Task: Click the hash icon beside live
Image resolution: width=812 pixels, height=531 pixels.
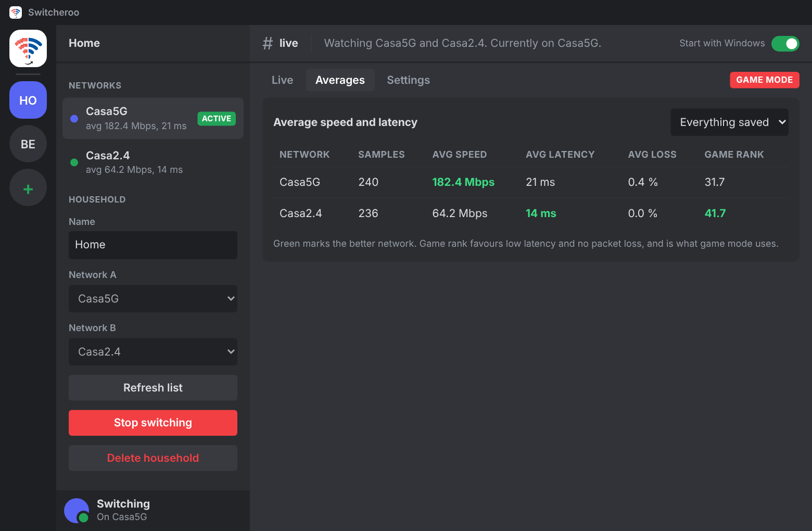Action: [268, 43]
